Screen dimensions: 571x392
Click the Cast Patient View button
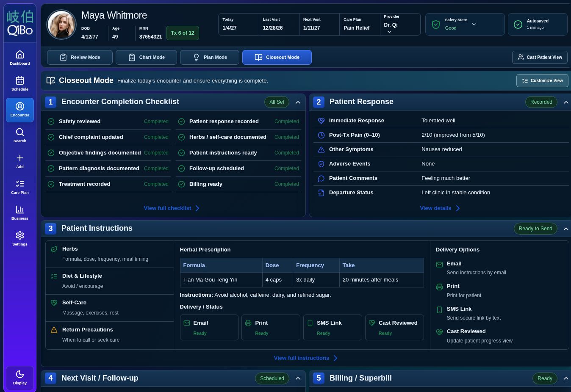(540, 57)
